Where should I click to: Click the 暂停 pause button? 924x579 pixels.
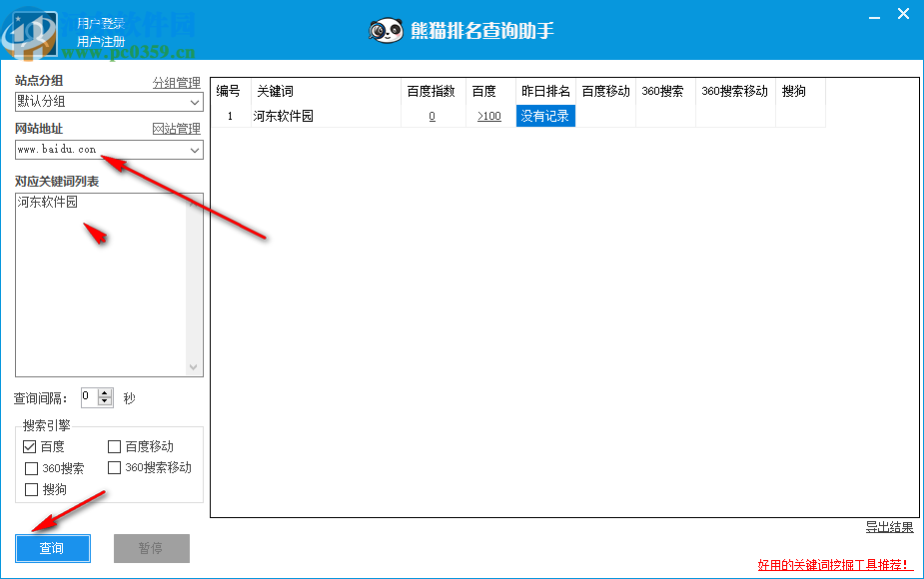coord(151,548)
